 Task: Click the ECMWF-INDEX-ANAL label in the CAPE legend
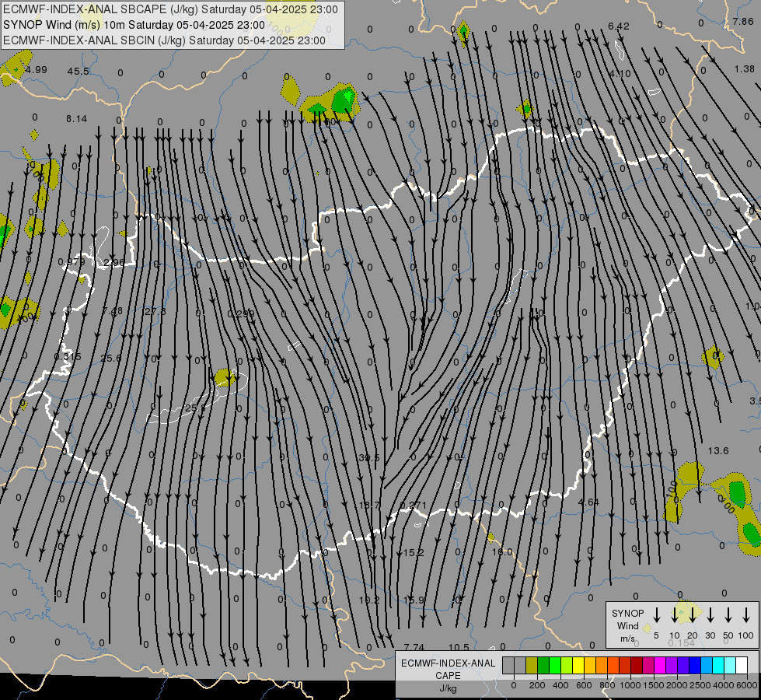pos(448,663)
